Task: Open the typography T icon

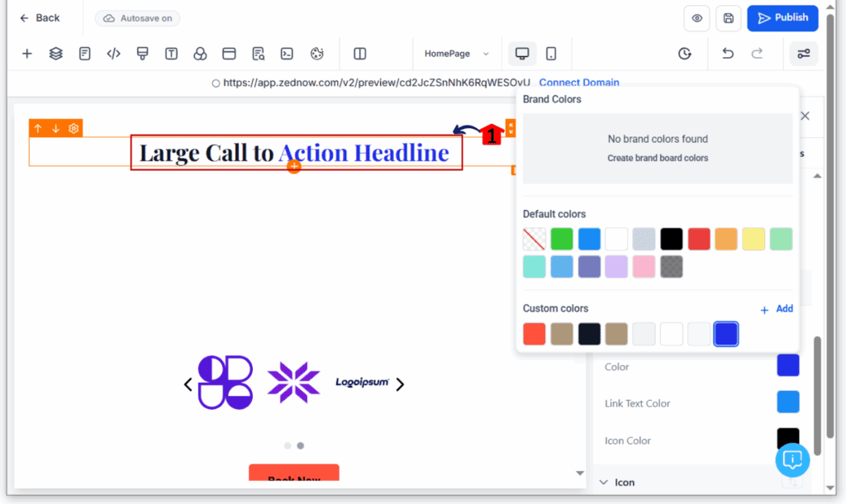Action: 171,54
